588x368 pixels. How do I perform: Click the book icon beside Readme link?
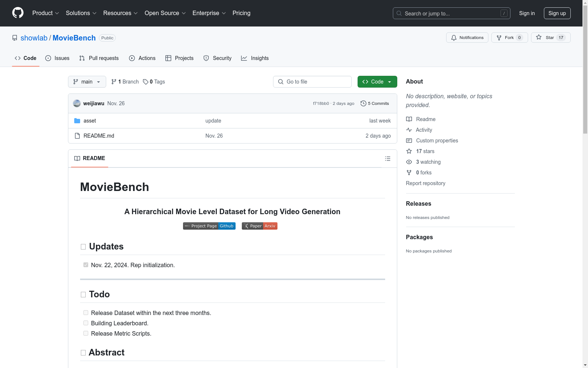[x=409, y=119]
